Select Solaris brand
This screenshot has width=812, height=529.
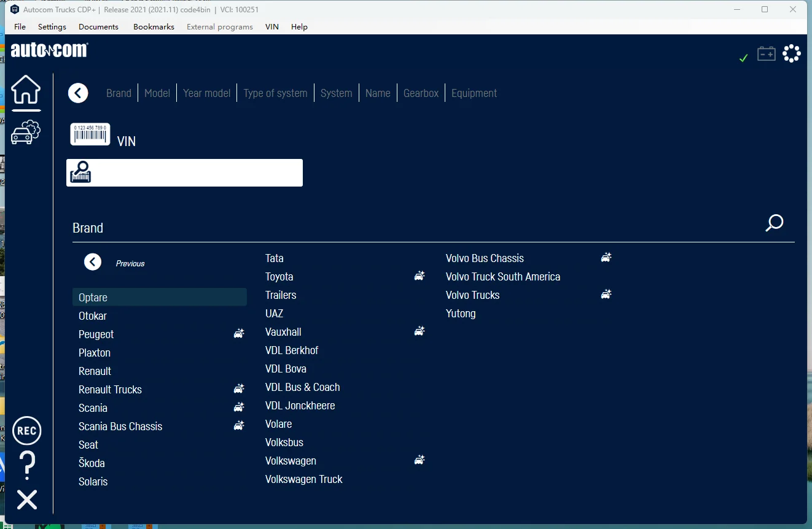pos(93,482)
